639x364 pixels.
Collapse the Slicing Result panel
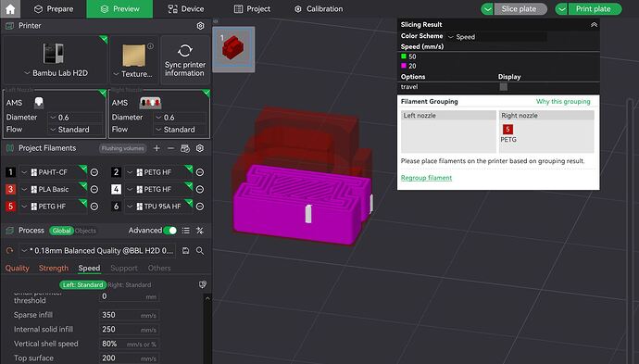pyautogui.click(x=594, y=25)
